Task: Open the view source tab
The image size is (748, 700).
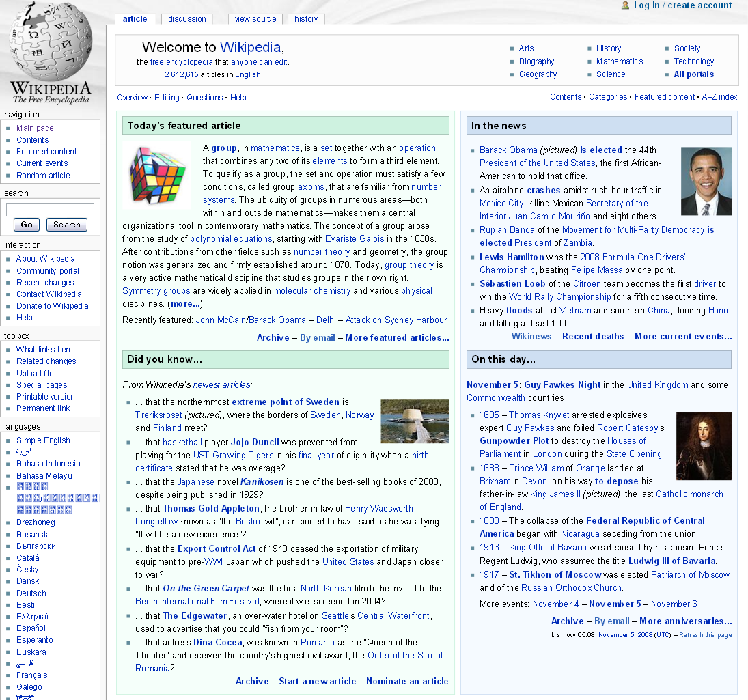Action: click(x=255, y=19)
